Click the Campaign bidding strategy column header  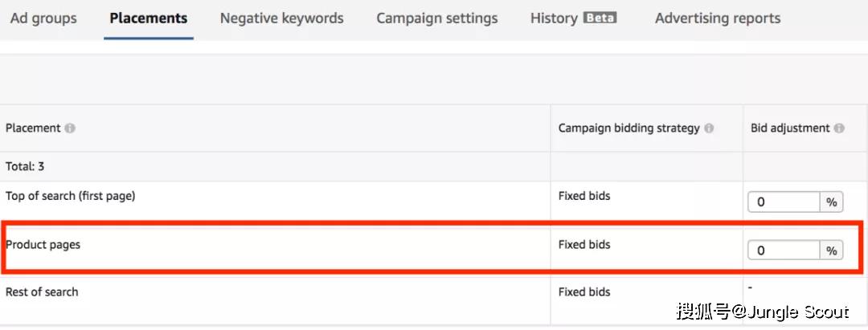coord(629,128)
